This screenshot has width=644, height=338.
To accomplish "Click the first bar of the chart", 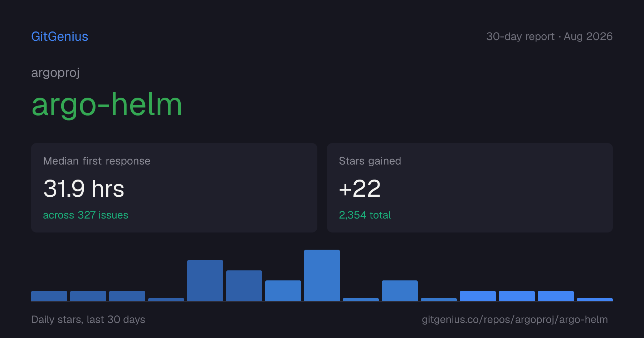I will 49,296.
